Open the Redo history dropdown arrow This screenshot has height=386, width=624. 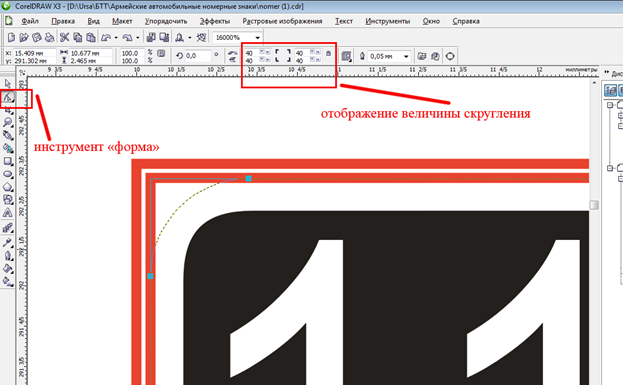pos(138,38)
